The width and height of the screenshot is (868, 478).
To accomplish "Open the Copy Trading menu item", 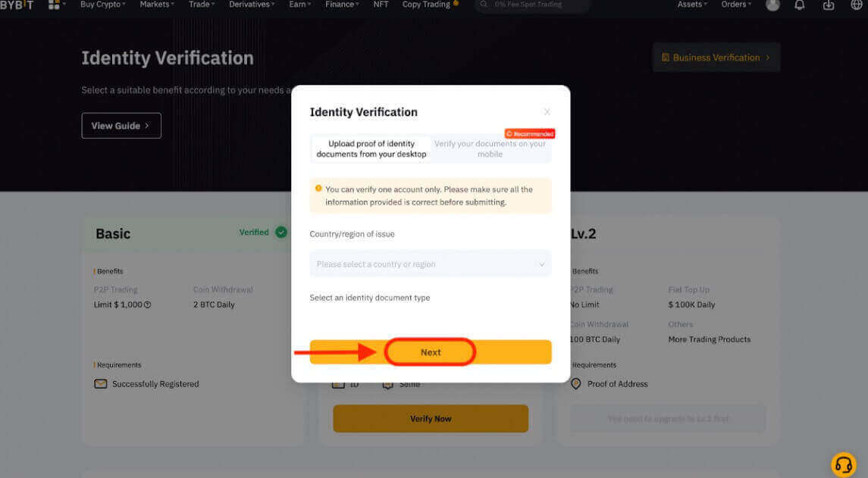I will (x=425, y=5).
